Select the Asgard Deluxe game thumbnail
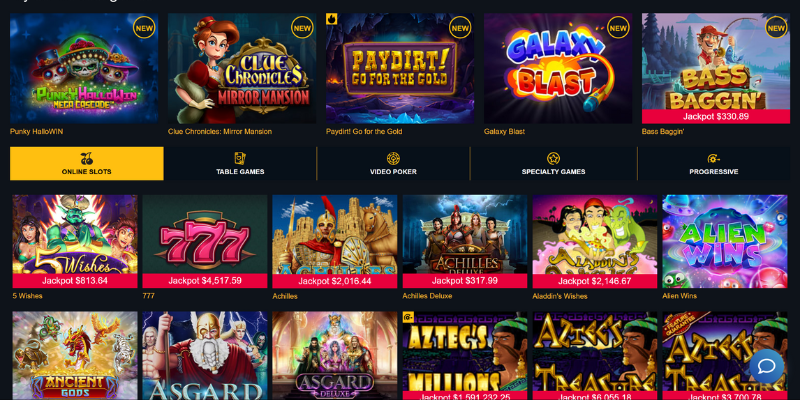This screenshot has height=400, width=800. click(335, 356)
